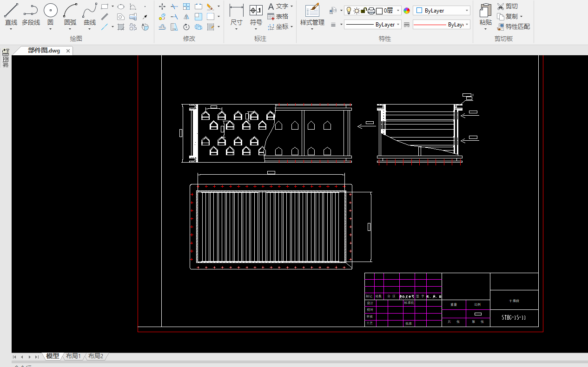The image size is (588, 367).
Task: Switch to the 布局2 layout tab
Action: coord(96,356)
